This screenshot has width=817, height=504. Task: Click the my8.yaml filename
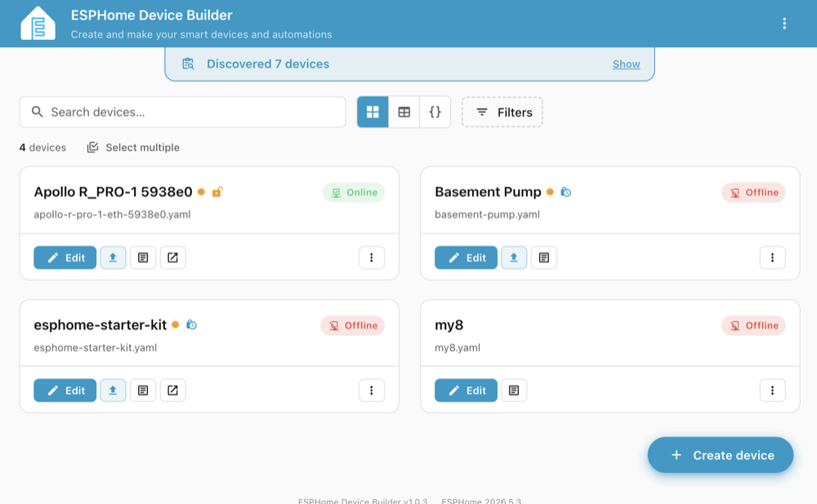[x=458, y=348]
